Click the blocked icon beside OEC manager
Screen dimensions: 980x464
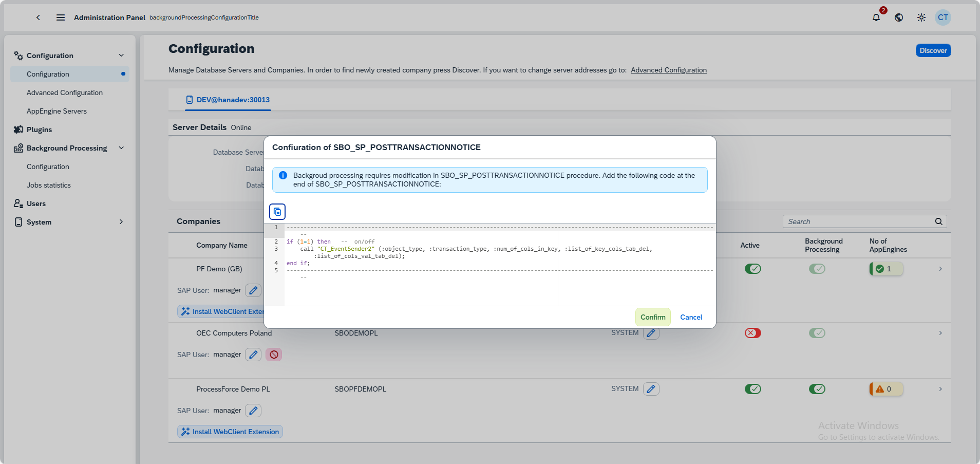click(273, 354)
